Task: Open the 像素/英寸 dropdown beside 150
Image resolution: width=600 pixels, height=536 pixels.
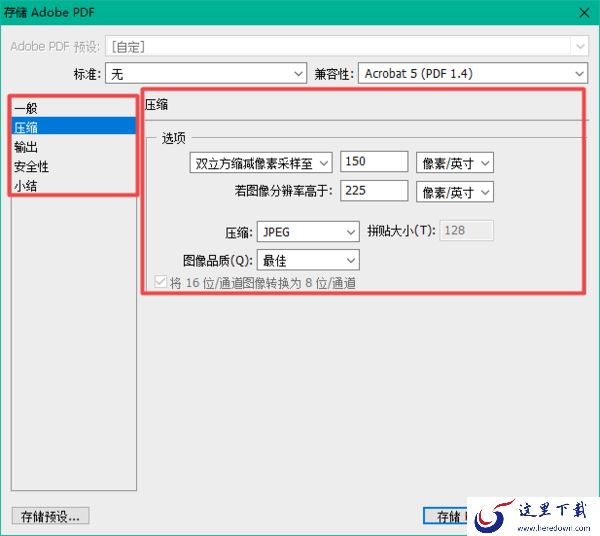Action: pyautogui.click(x=455, y=163)
